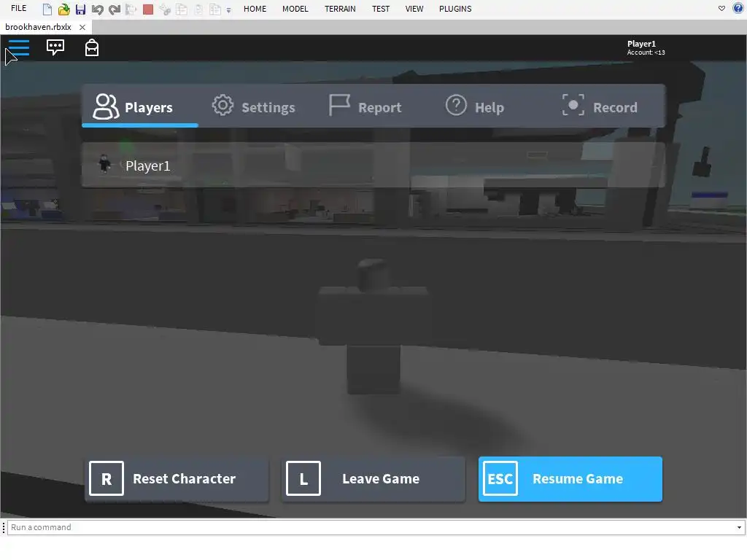Save the place with floppy disk icon

pos(80,9)
